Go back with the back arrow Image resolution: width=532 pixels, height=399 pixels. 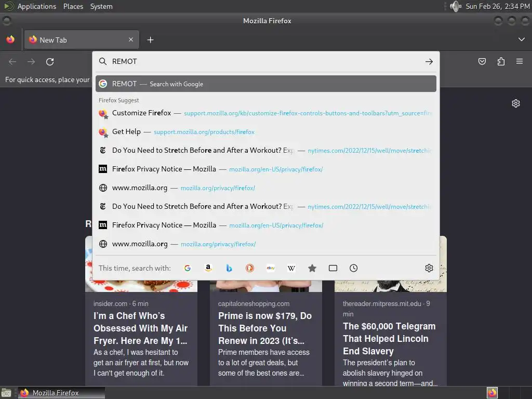click(12, 62)
